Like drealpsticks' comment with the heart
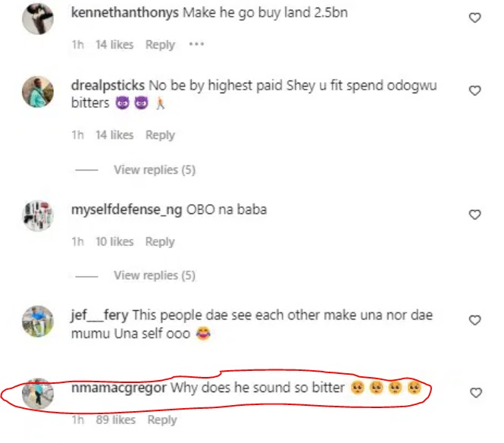This screenshot has width=504, height=443. [x=475, y=91]
